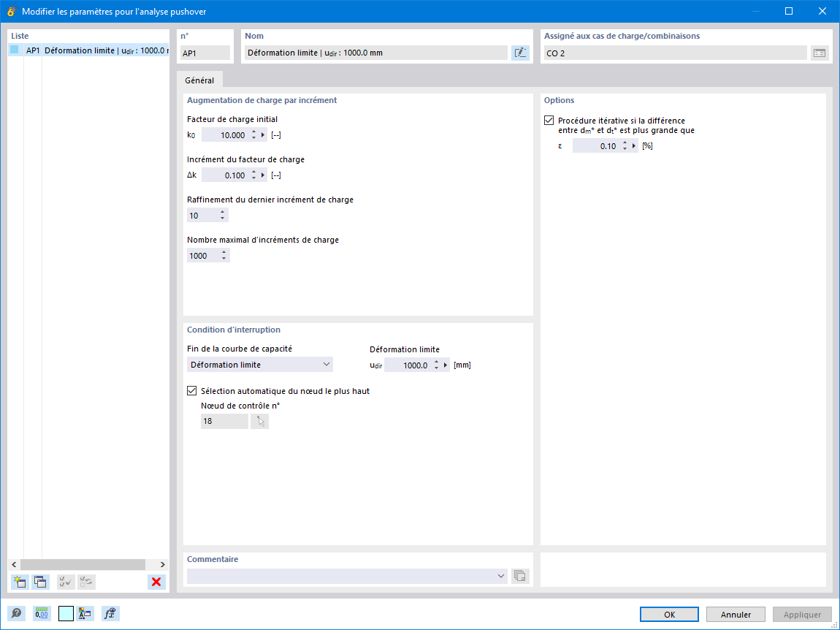This screenshot has width=840, height=630.
Task: Step the last increment refinement spinner
Action: 222,216
